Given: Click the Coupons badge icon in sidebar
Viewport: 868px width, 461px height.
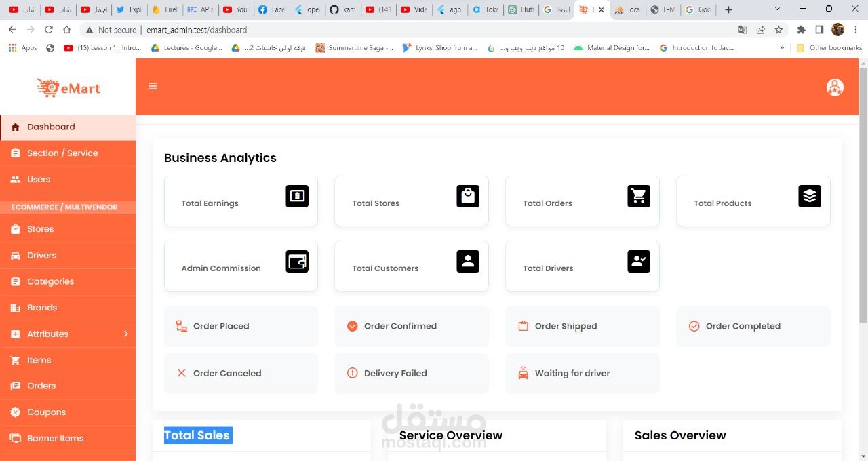Looking at the screenshot, I should tap(15, 412).
